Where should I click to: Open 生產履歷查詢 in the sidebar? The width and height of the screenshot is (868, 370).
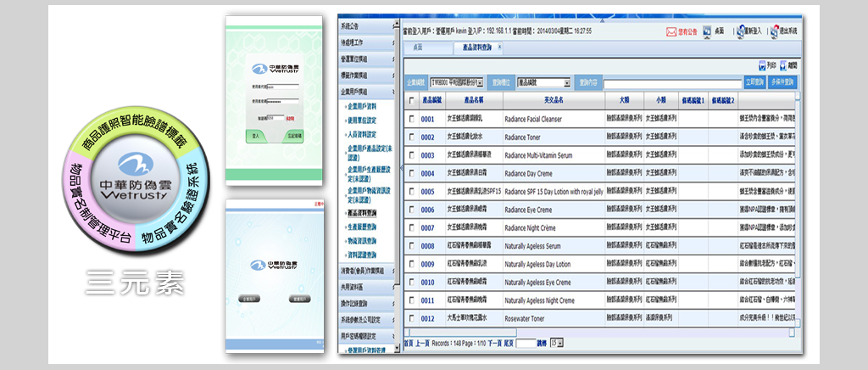[x=362, y=227]
